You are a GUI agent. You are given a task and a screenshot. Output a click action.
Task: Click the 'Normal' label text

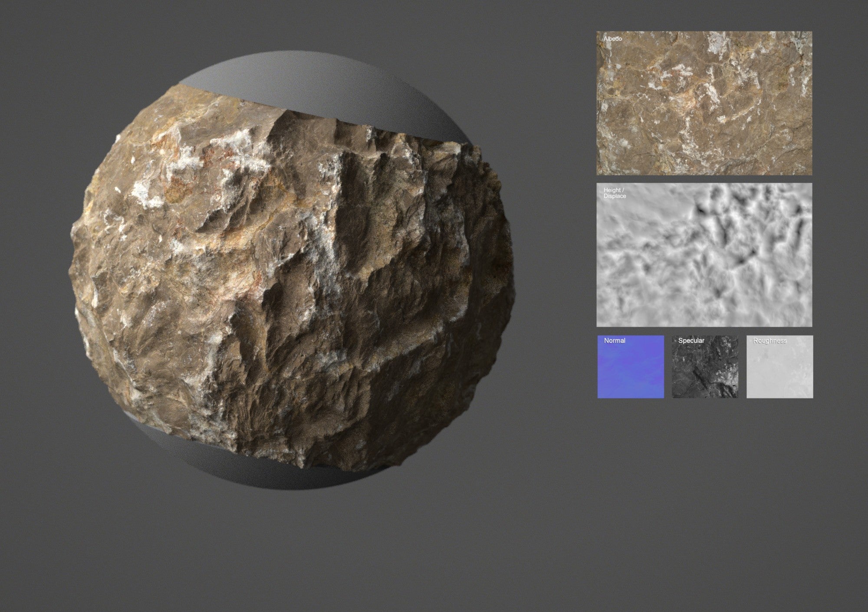click(615, 341)
